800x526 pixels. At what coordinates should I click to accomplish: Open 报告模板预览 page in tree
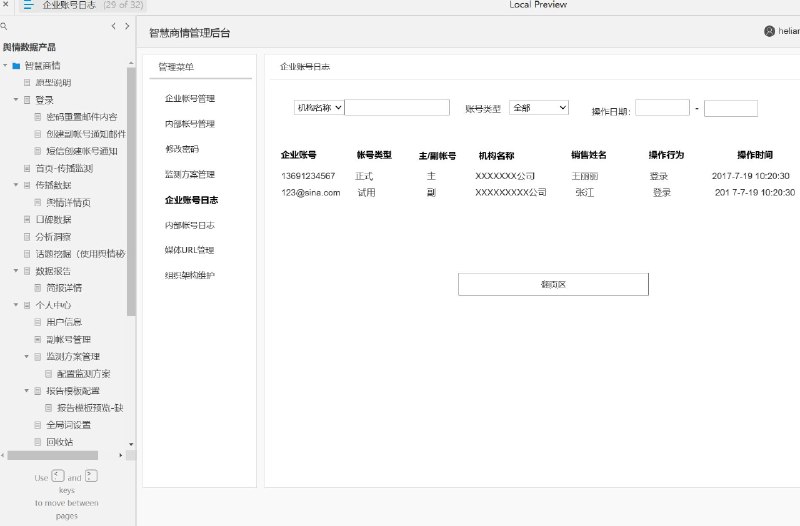click(90, 408)
